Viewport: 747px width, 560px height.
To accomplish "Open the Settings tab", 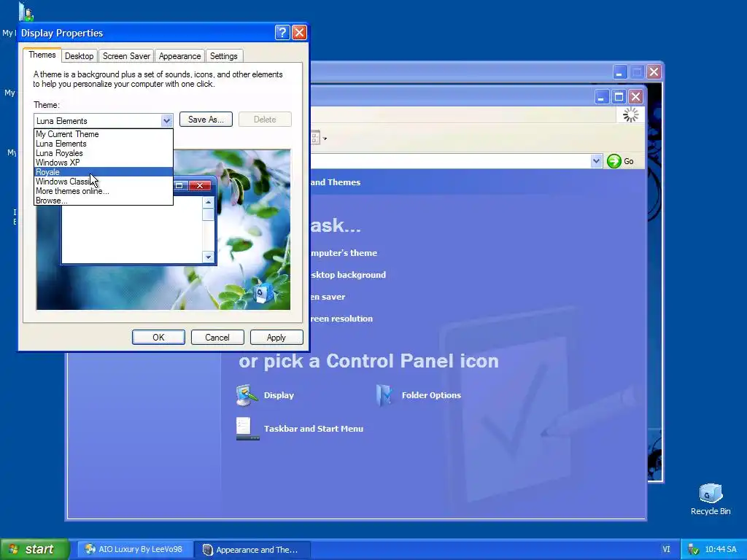I will (x=224, y=55).
